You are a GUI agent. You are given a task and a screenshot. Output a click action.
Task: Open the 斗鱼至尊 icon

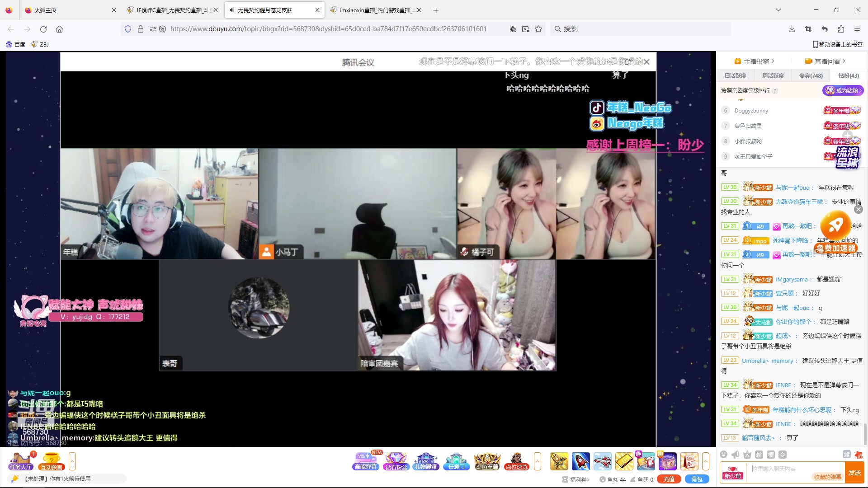click(487, 461)
